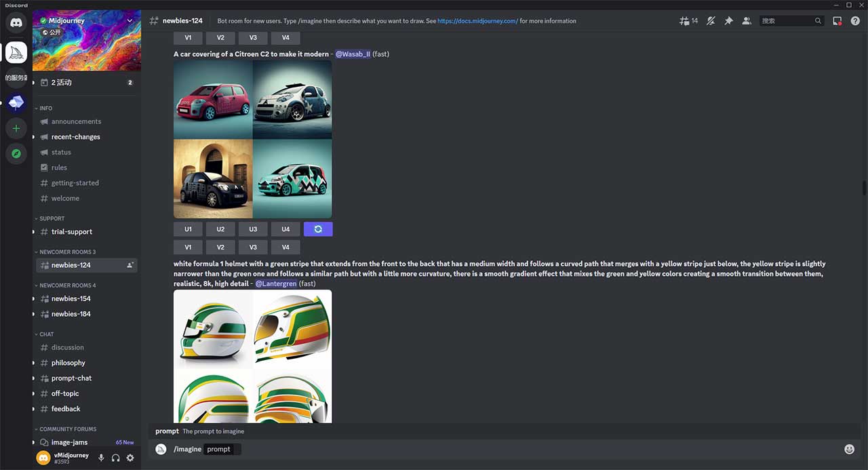
Task: Open the welcome channel
Action: tap(87, 199)
